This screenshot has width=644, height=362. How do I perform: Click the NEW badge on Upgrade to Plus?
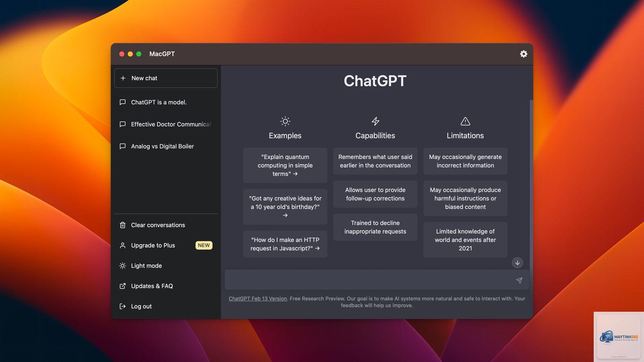204,245
